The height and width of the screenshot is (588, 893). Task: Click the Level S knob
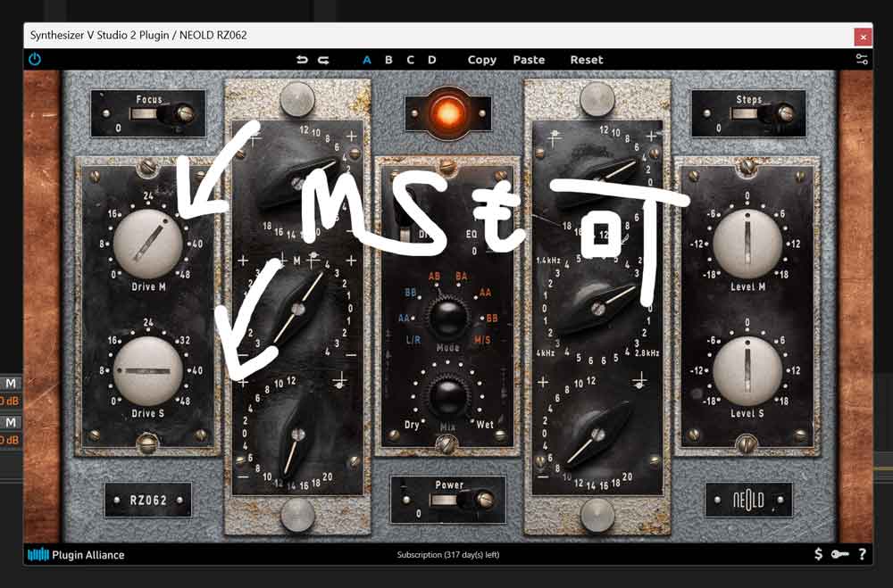click(747, 370)
